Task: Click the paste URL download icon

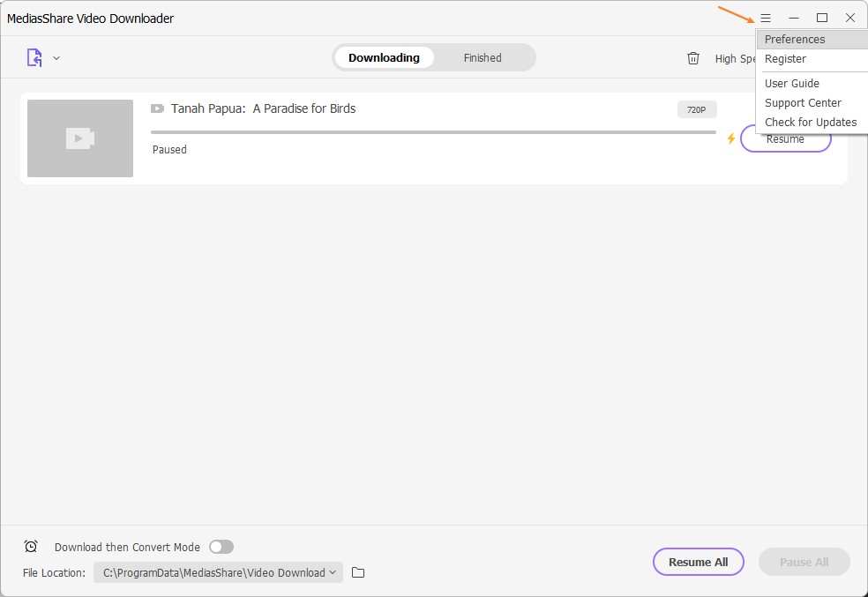Action: point(34,58)
